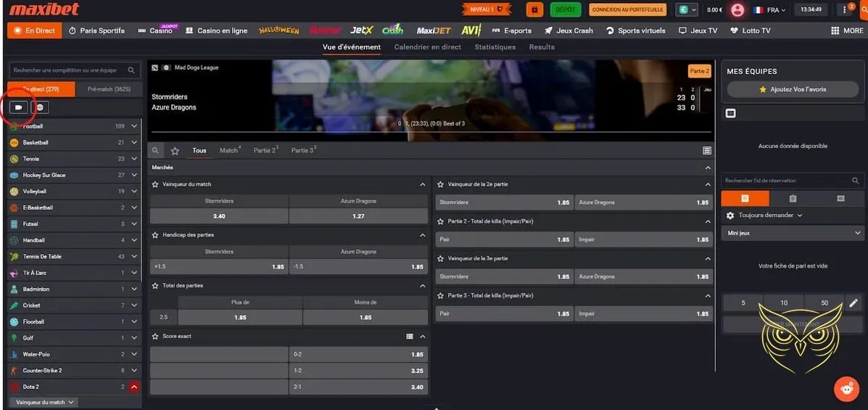Favorite Vainqueur de la 2e partie market
The height and width of the screenshot is (410, 868).
click(x=441, y=184)
